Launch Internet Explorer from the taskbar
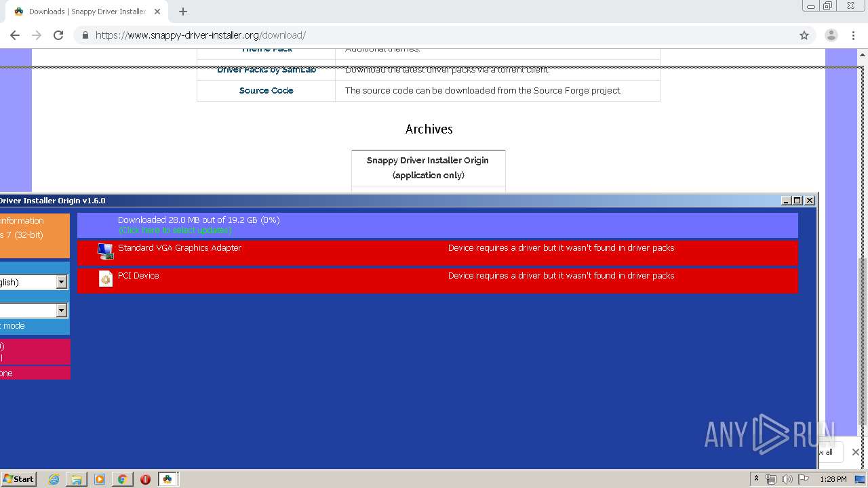Viewport: 868px width, 488px height. (54, 479)
